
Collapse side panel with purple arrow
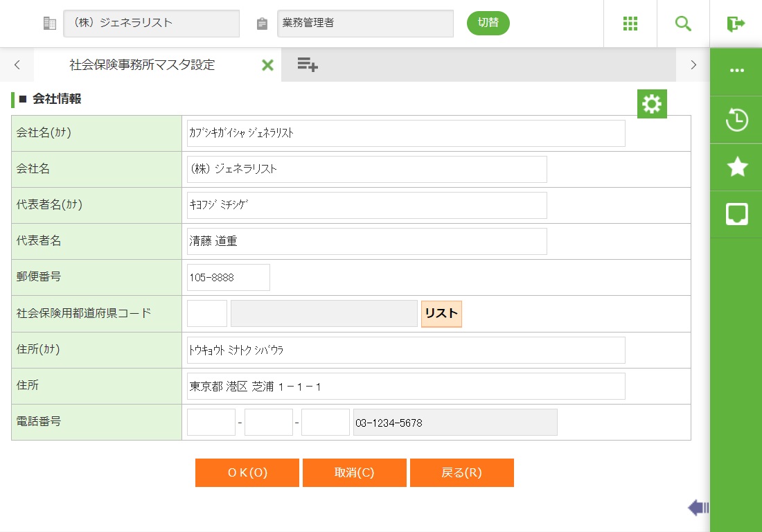[698, 508]
